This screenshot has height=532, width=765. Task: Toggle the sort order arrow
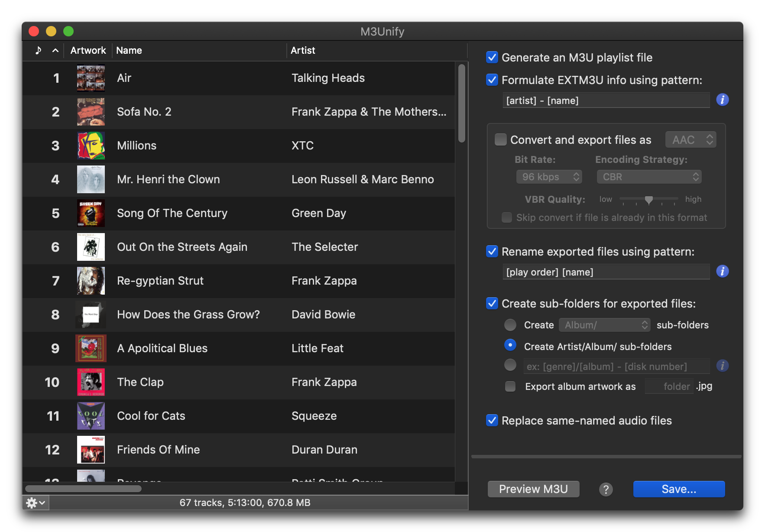[55, 50]
